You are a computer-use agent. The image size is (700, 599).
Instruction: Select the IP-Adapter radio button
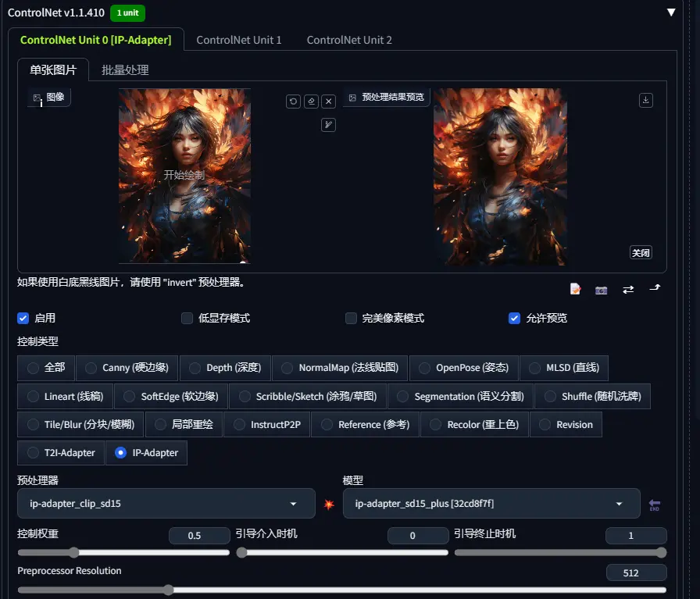tap(120, 453)
